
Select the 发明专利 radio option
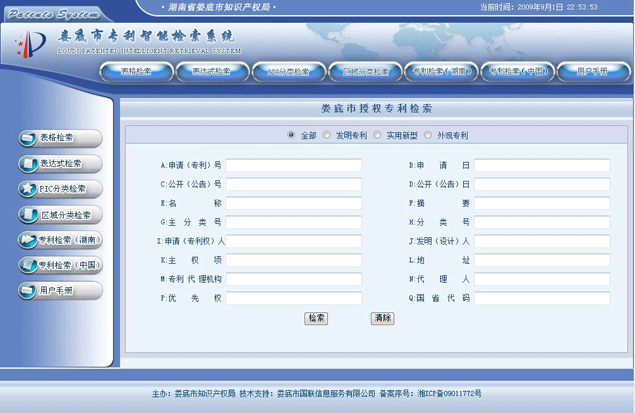(x=326, y=135)
